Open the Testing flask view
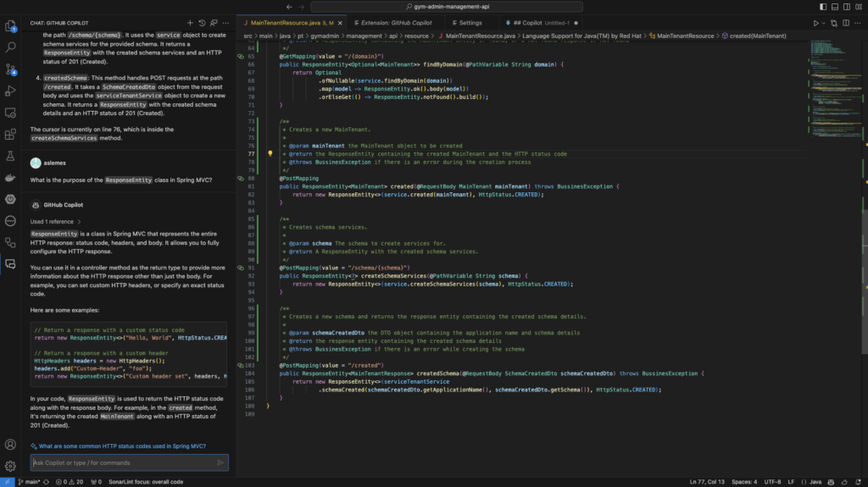The image size is (868, 487). (10, 156)
